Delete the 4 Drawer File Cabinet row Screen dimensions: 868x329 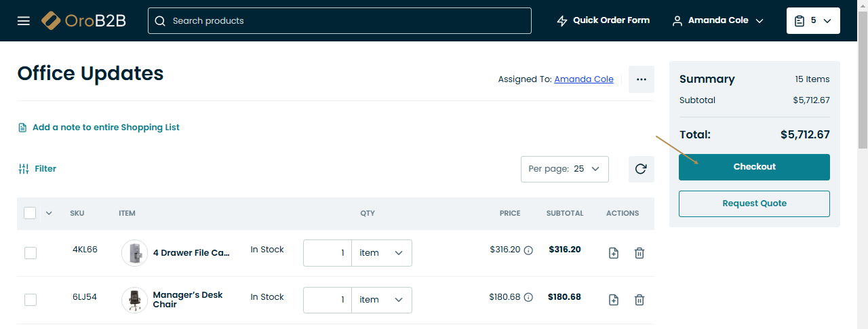[x=639, y=253]
